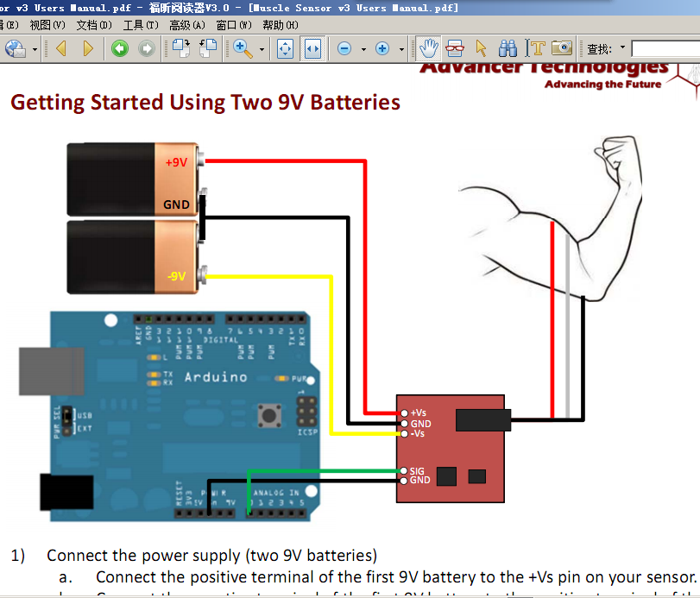
Task: Open the dropdown beside the zoom in button
Action: 401,49
